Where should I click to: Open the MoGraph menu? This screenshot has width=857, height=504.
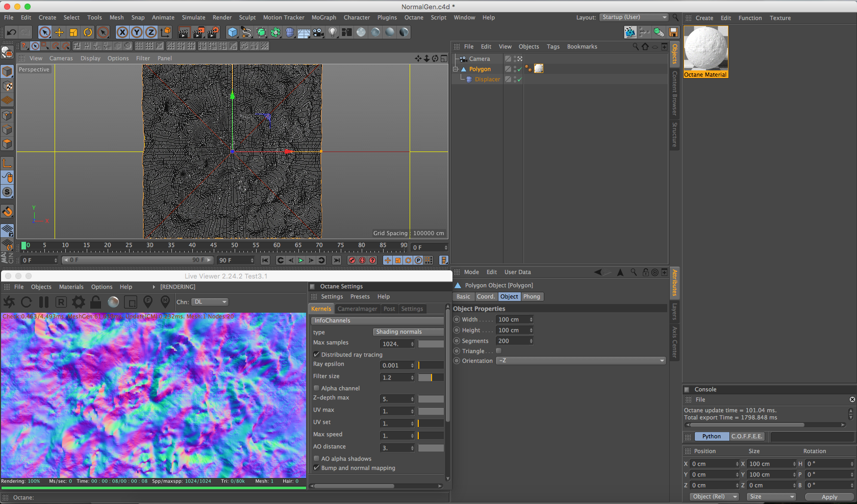pyautogui.click(x=323, y=17)
